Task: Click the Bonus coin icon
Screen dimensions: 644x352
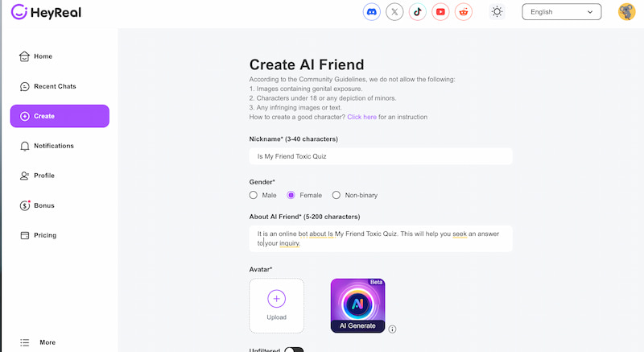Action: click(25, 205)
